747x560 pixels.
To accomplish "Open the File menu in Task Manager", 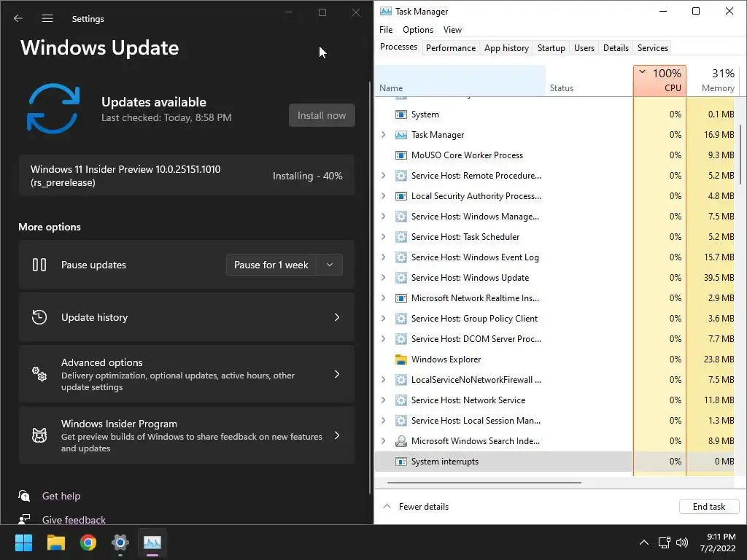I will tap(386, 29).
